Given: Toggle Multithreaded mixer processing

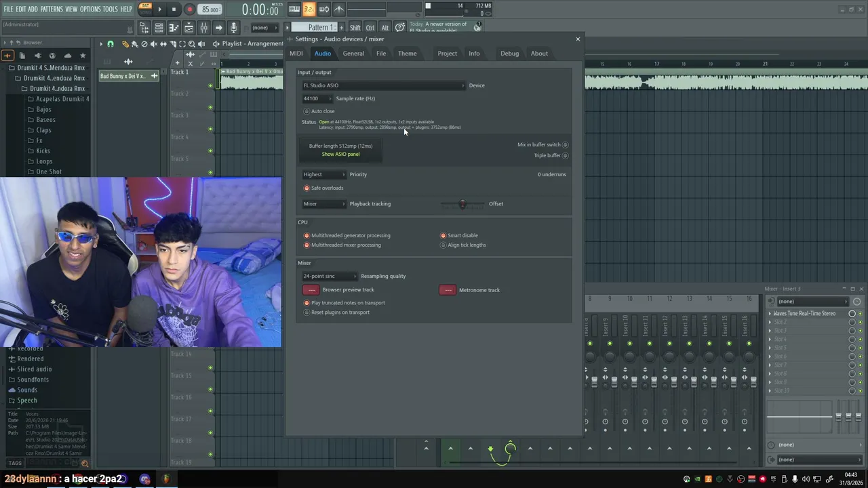Looking at the screenshot, I should [x=307, y=245].
